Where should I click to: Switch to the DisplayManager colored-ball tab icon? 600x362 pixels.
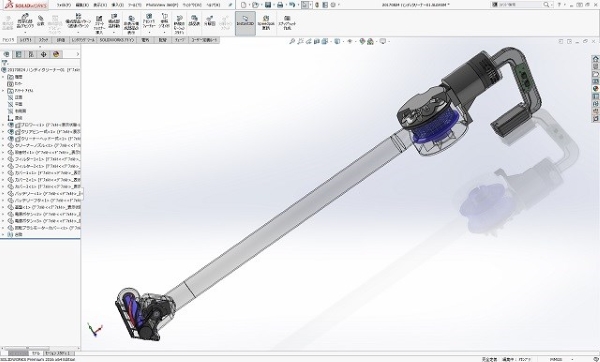tap(56, 54)
